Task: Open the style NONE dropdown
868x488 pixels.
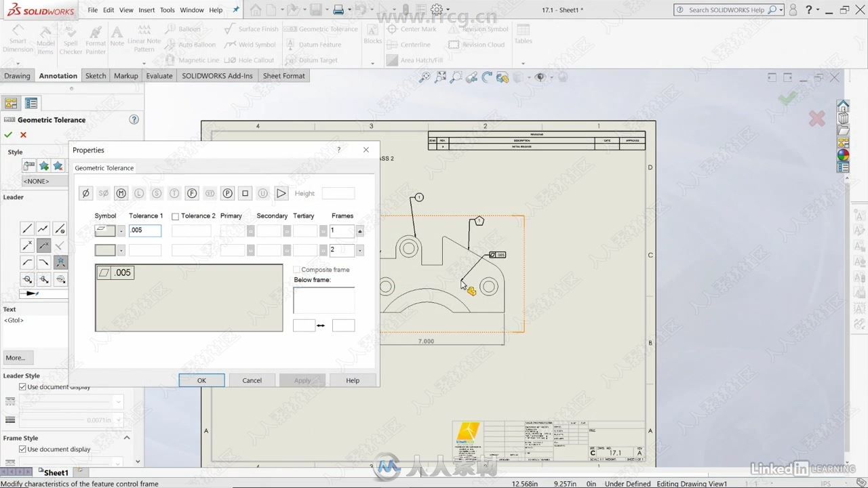Action: click(x=45, y=181)
